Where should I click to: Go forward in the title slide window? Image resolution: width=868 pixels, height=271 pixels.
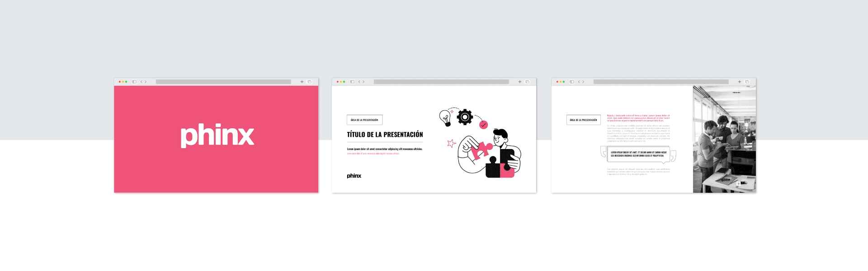point(363,82)
